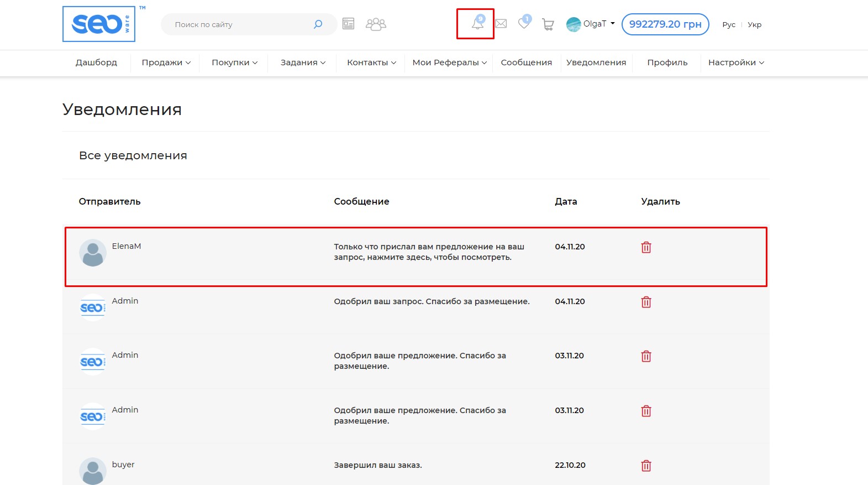Open the OlgaT account dropdown
Screen dimensions: 868x485
(x=591, y=24)
